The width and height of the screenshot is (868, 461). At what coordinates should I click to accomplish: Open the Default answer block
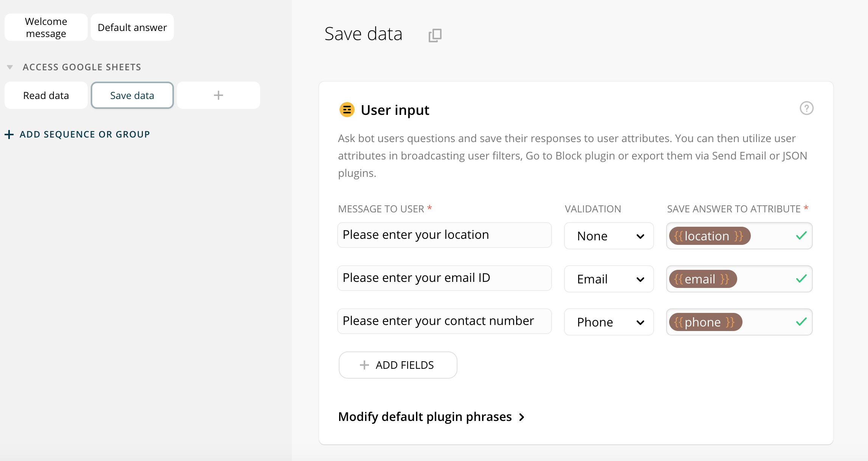pyautogui.click(x=132, y=28)
